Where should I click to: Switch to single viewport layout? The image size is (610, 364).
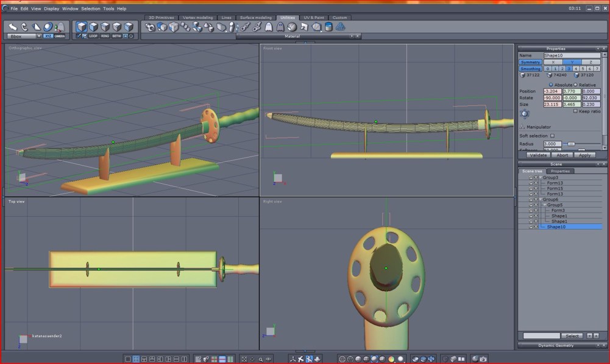[x=127, y=359]
